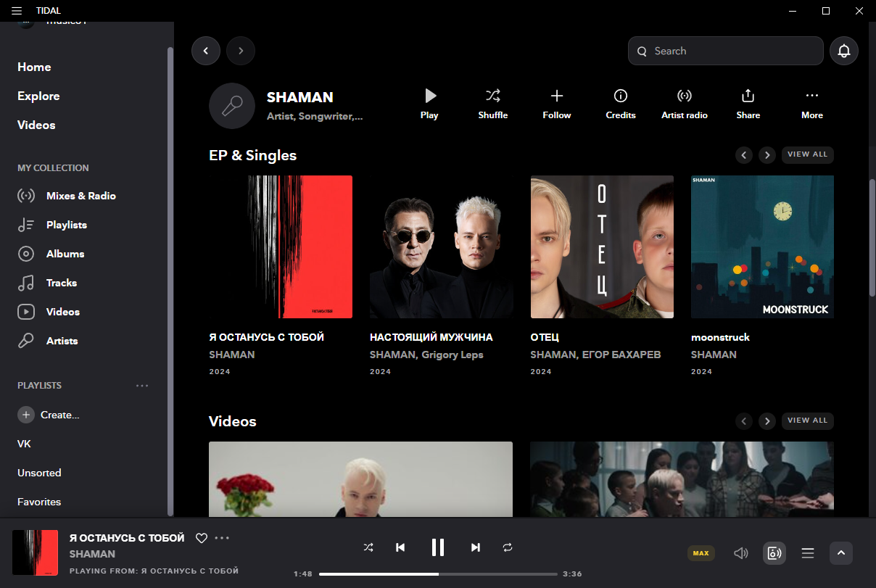Open the Unsorted playlist
Viewport: 876px width, 588px height.
39,473
